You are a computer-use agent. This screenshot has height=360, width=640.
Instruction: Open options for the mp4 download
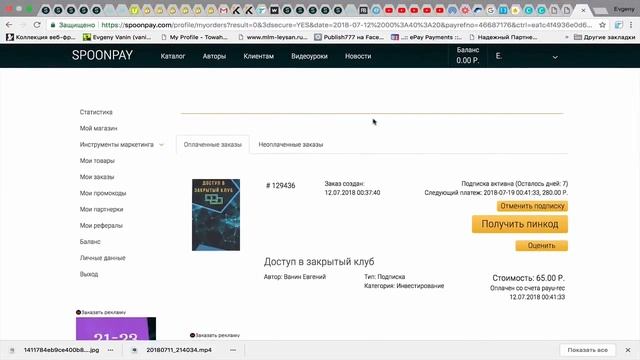coord(233,350)
